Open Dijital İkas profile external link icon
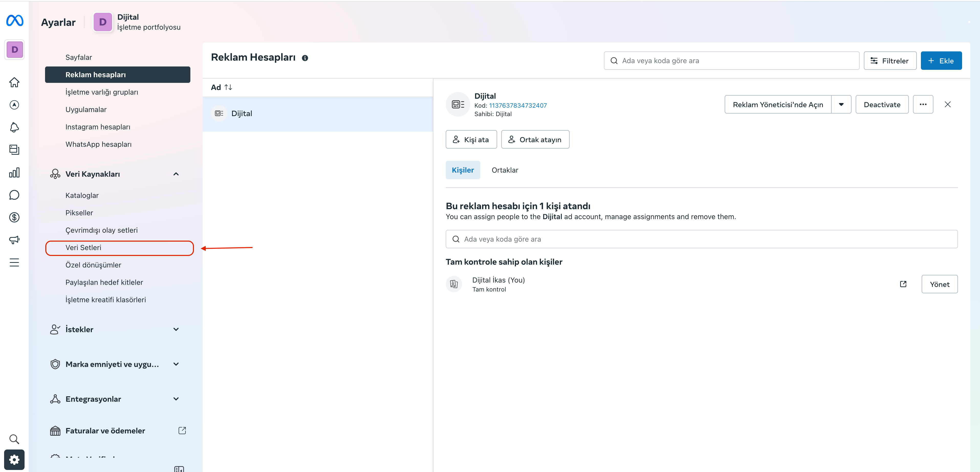The image size is (980, 472). (903, 284)
